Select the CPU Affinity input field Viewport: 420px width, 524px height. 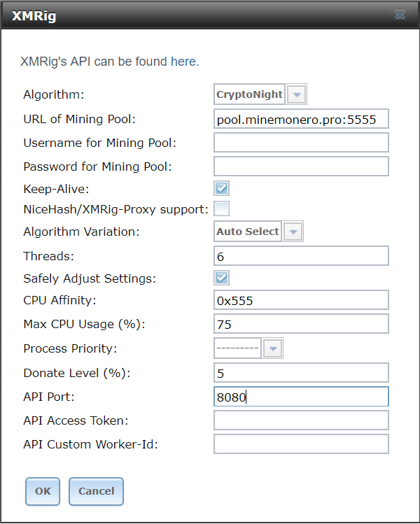(301, 300)
